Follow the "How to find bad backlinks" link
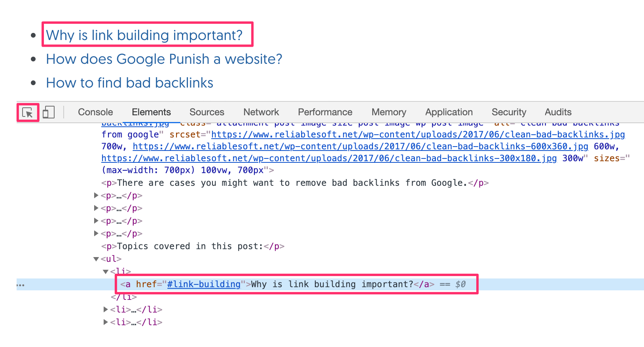 [129, 83]
